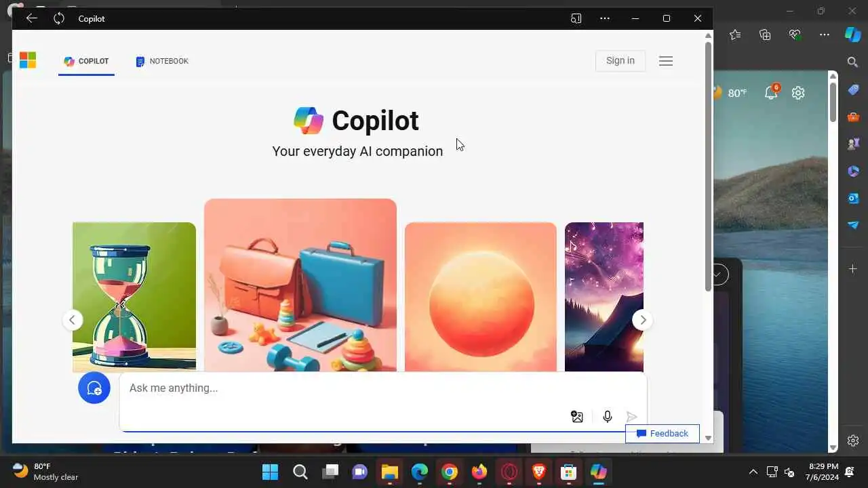Use the microphone for voice input
The height and width of the screenshot is (488, 868).
tap(608, 417)
